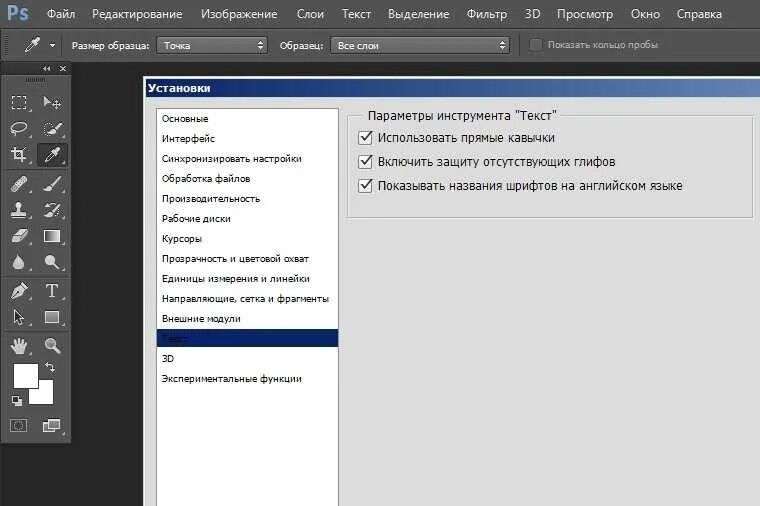This screenshot has width=760, height=506.
Task: Toggle Показывать названия шрифтов на английском языке
Action: (x=365, y=186)
